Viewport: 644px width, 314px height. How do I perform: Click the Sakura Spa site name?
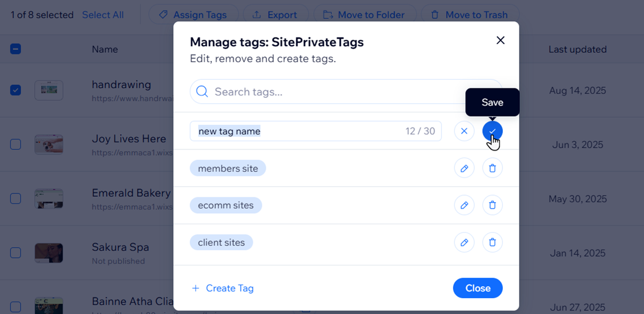click(121, 247)
